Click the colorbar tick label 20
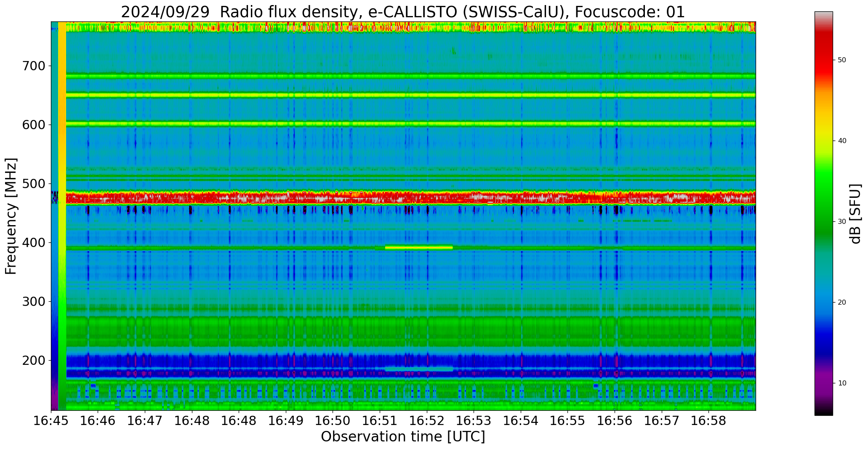Screen dimensions: 868x449 tap(842, 303)
